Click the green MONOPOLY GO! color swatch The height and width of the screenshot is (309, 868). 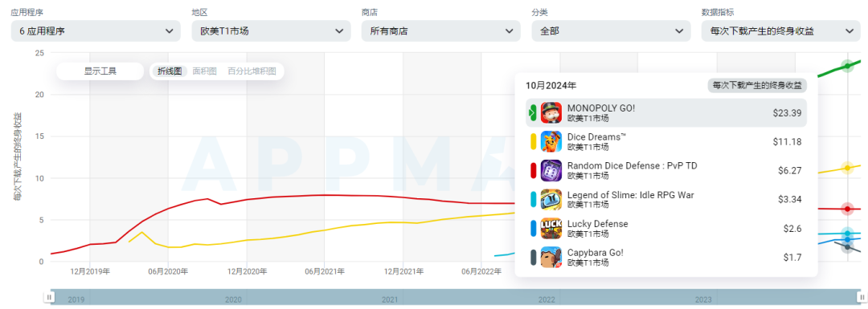[x=533, y=113]
